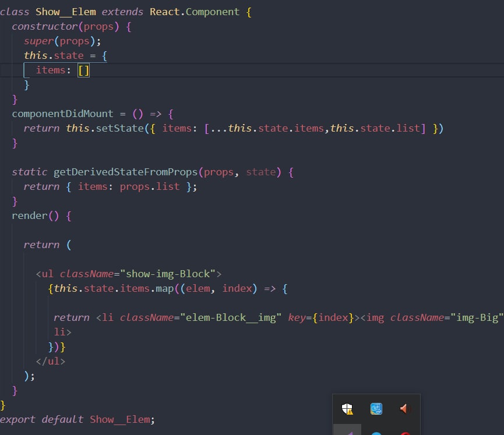The image size is (504, 435).
Task: Click 'Show__Elem' in the class declaration
Action: point(66,12)
